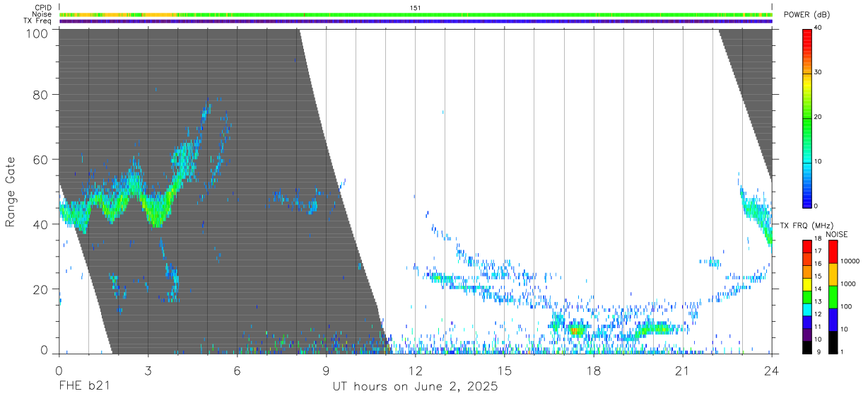Click the 30 value on power scale
The height and width of the screenshot is (401, 868).
(x=819, y=73)
